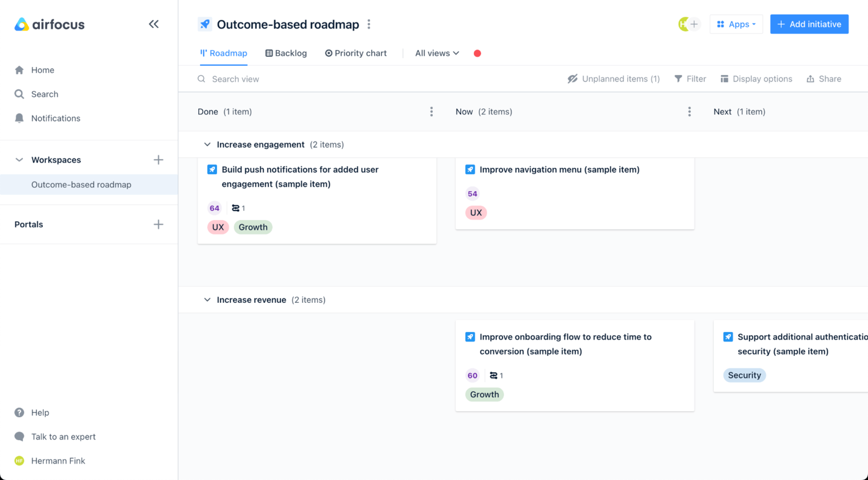This screenshot has height=480, width=868.
Task: Collapse the Increase engagement group
Action: 207,144
